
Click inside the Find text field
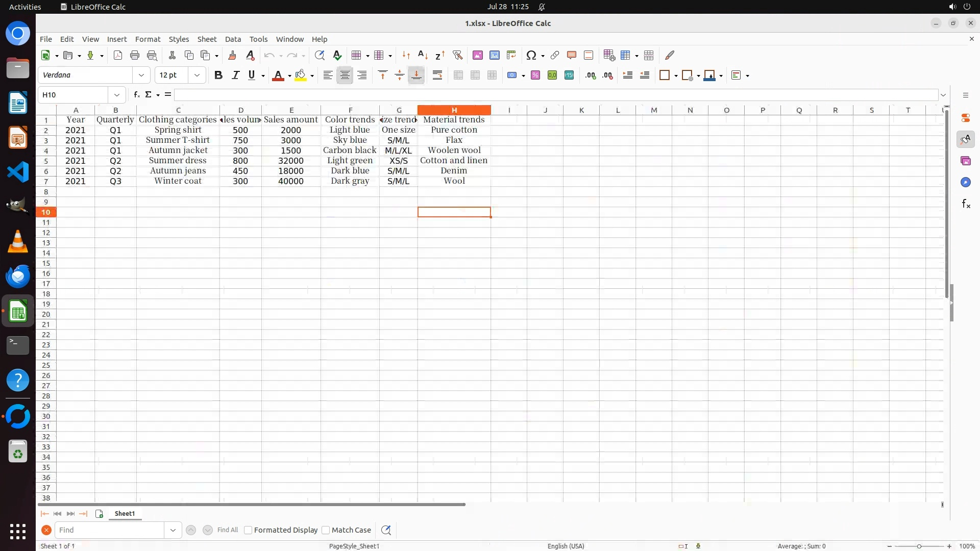click(x=110, y=530)
